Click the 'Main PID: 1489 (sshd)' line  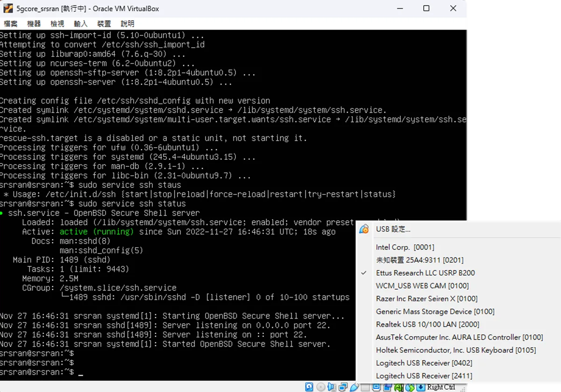pyautogui.click(x=62, y=260)
